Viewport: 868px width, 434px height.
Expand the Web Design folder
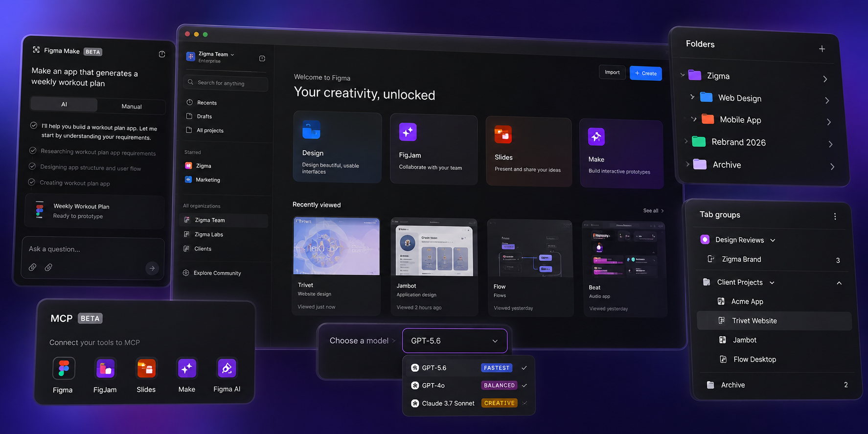(692, 97)
